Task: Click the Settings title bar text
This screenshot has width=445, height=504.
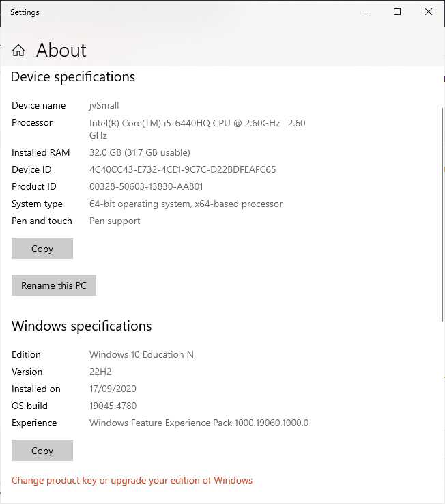Action: (x=25, y=12)
